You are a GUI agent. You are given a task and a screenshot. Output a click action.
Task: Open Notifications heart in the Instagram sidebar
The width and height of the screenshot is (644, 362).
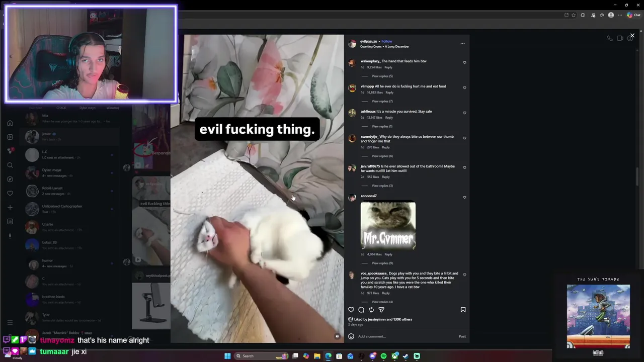tap(10, 193)
